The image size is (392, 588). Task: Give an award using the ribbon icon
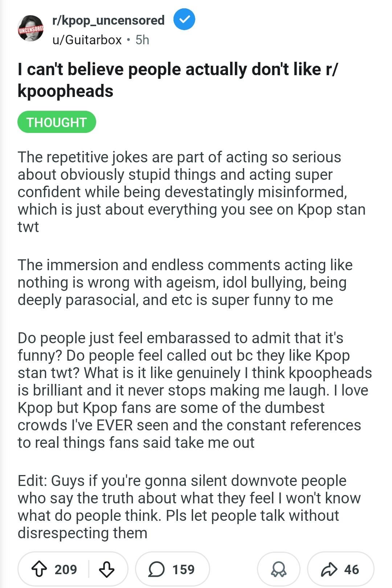click(x=278, y=569)
